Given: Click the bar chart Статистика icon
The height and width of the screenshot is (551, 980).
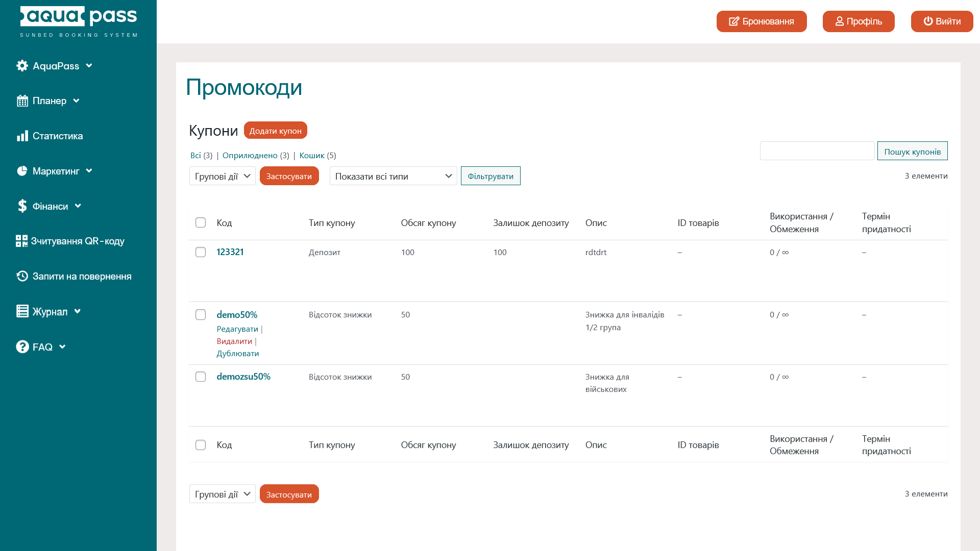Looking at the screenshot, I should [x=22, y=136].
